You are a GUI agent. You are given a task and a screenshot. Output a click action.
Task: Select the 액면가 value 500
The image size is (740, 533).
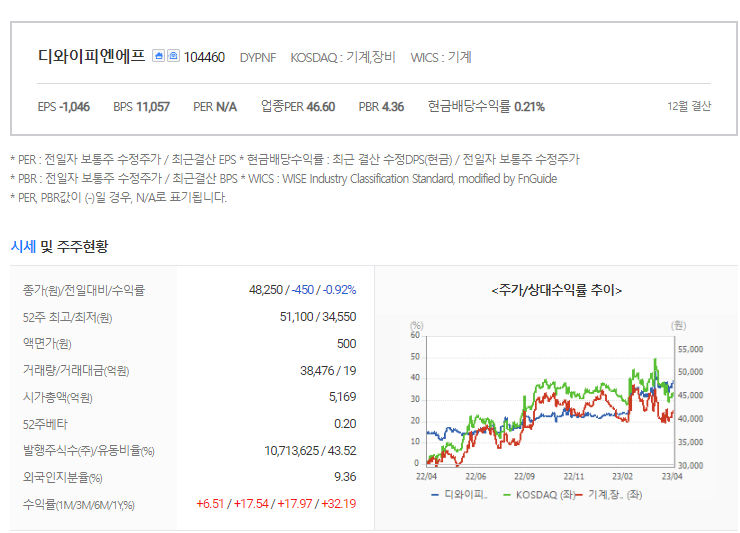346,344
